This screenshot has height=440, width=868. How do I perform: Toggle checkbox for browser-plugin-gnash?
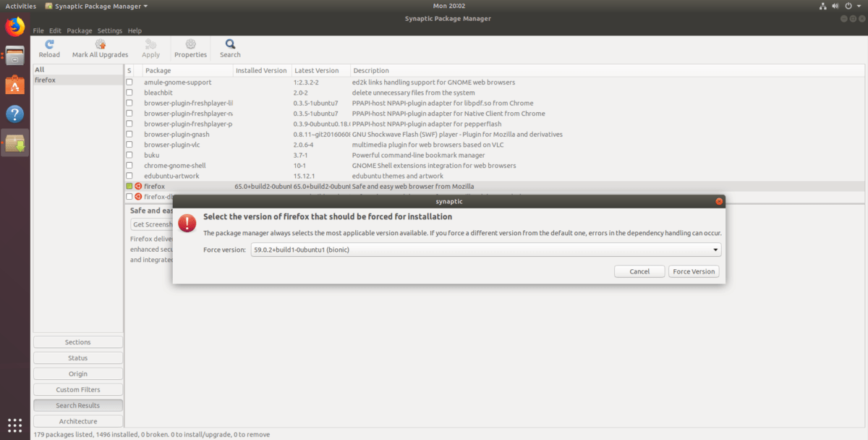click(x=129, y=134)
